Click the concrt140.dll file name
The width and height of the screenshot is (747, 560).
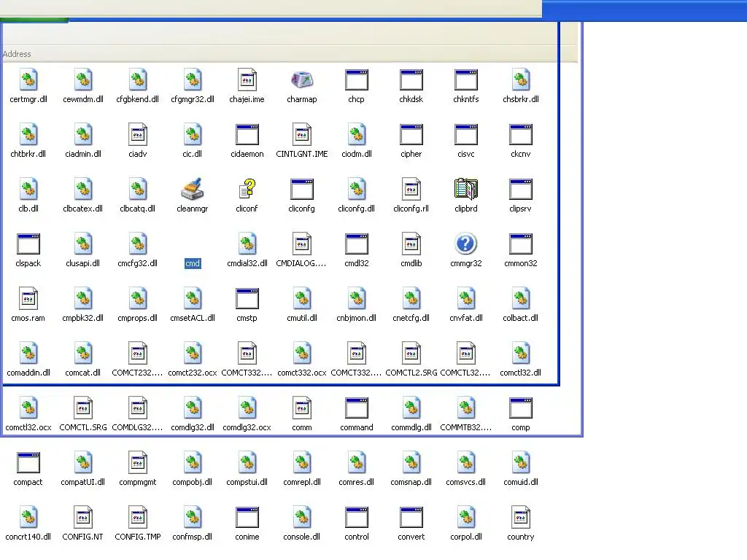[28, 537]
